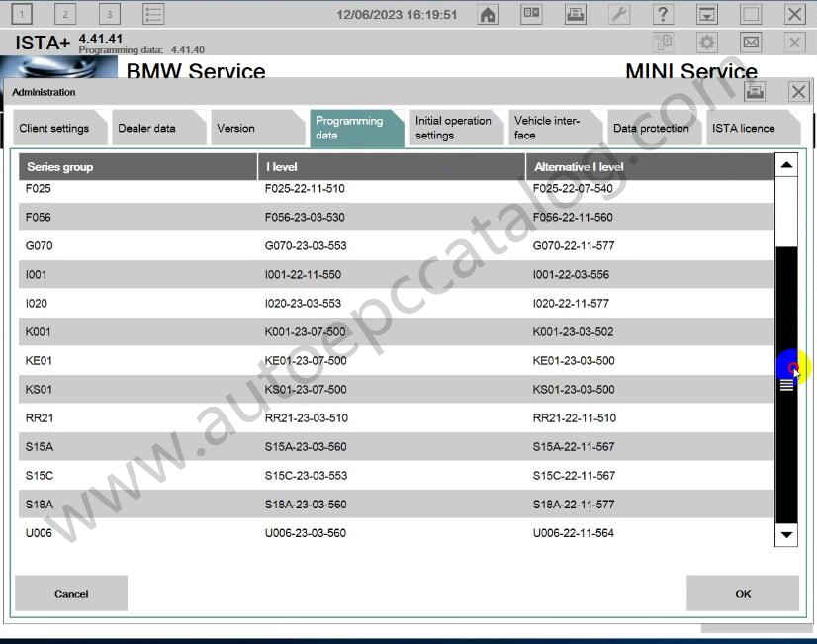This screenshot has height=644, width=817.
Task: Switch to the Client settings tab
Action: (54, 129)
